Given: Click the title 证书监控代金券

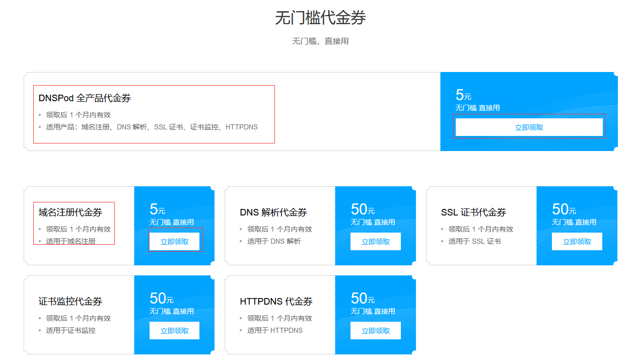Looking at the screenshot, I should pyautogui.click(x=71, y=302).
